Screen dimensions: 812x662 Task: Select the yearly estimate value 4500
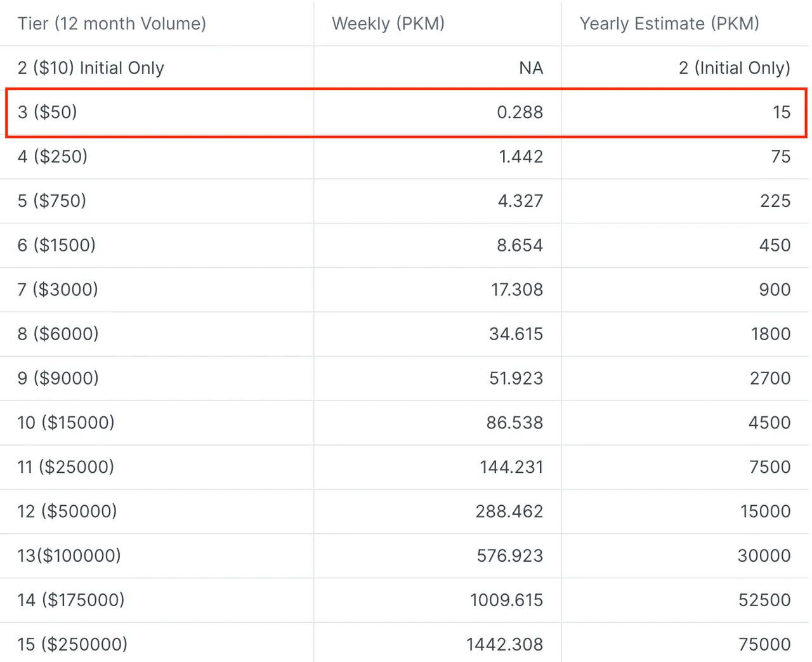(769, 423)
